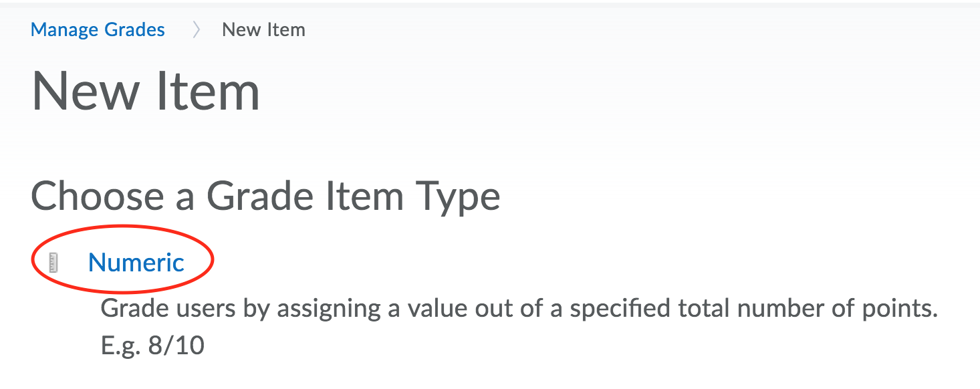Click the large New Item page heading
980x389 pixels.
[145, 92]
